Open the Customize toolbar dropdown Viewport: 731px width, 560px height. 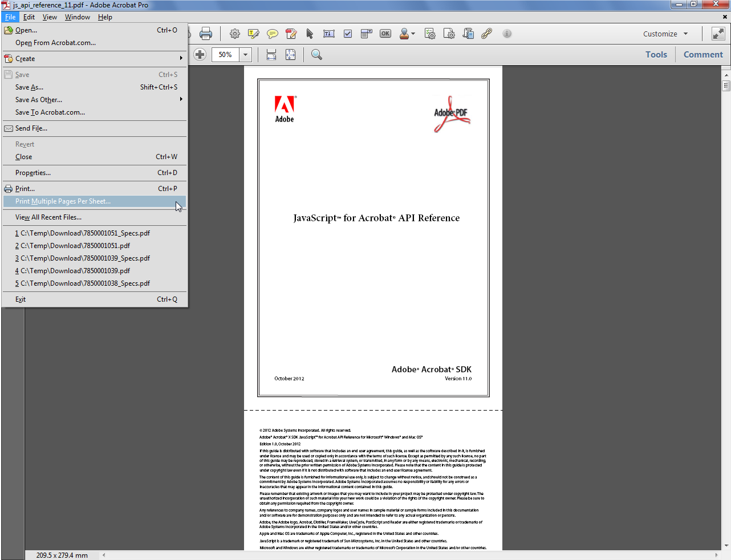point(665,34)
